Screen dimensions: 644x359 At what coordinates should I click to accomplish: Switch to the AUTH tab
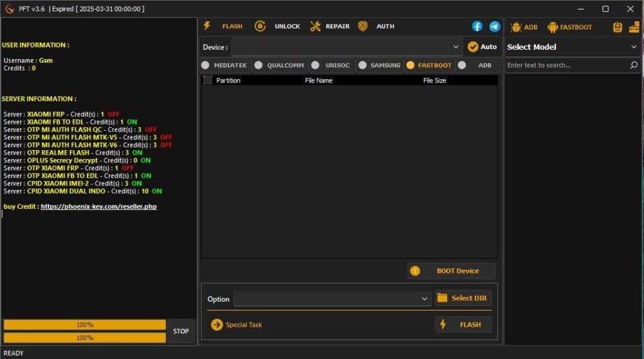click(386, 26)
